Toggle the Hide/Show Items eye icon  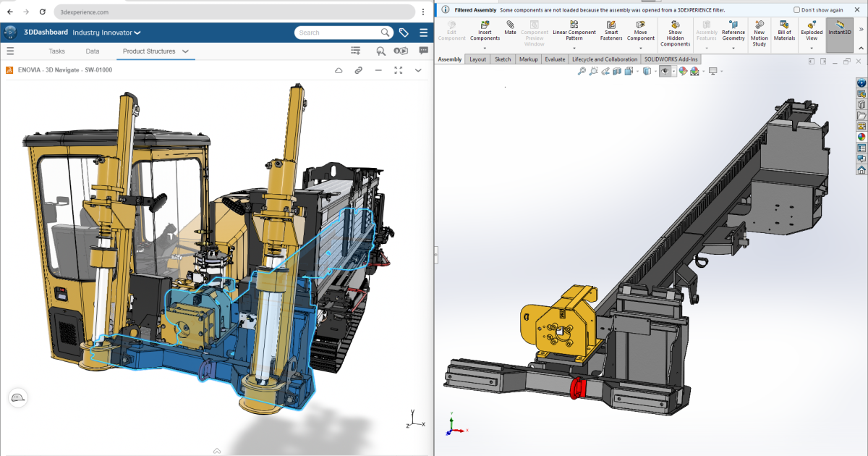(x=665, y=71)
